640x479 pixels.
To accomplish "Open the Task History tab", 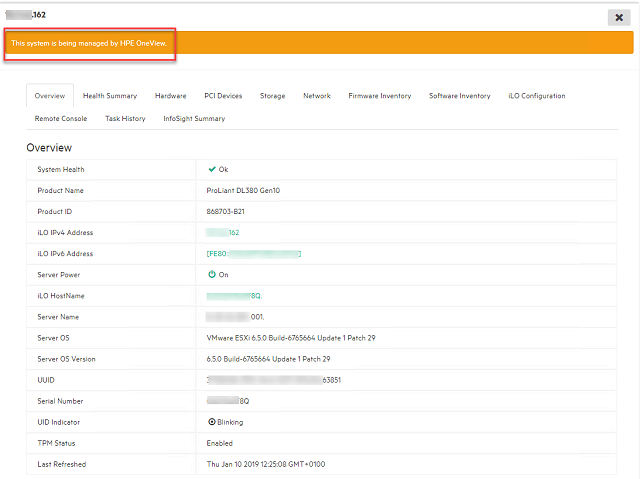I will tap(125, 118).
